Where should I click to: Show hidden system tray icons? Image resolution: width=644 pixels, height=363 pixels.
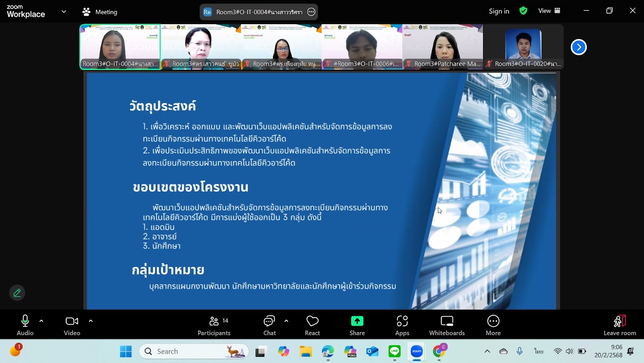[x=487, y=351]
